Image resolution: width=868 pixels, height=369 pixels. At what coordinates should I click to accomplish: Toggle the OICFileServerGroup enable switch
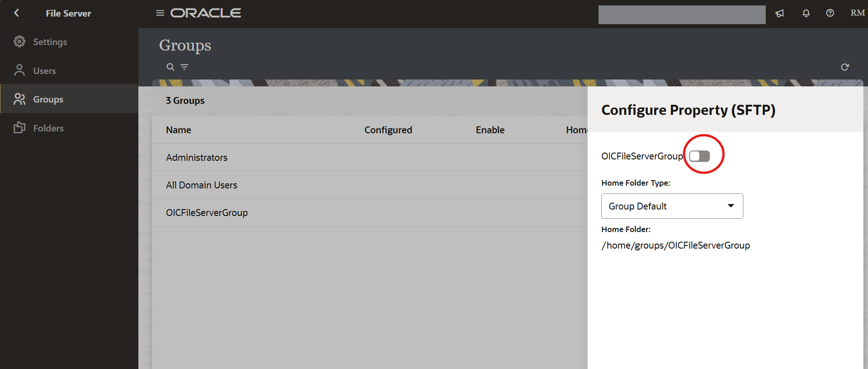click(699, 156)
